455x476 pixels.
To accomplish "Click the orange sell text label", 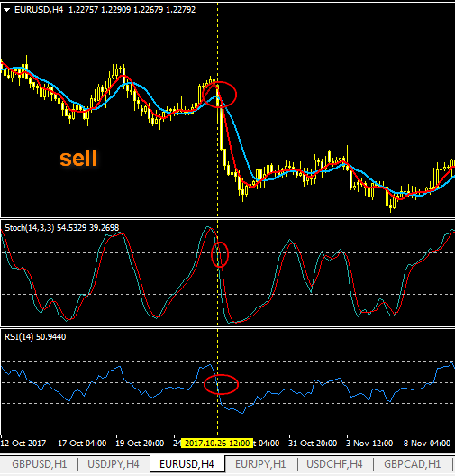I will pyautogui.click(x=78, y=158).
